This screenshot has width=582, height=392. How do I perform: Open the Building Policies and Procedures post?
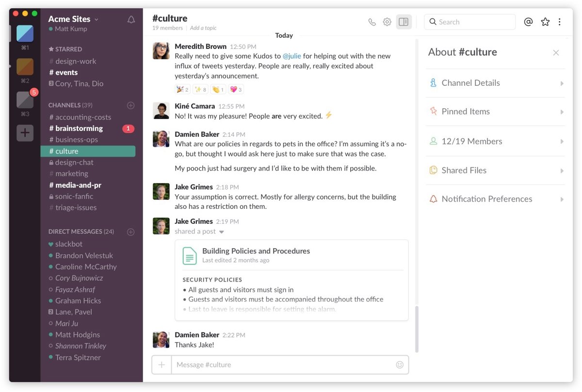(256, 251)
